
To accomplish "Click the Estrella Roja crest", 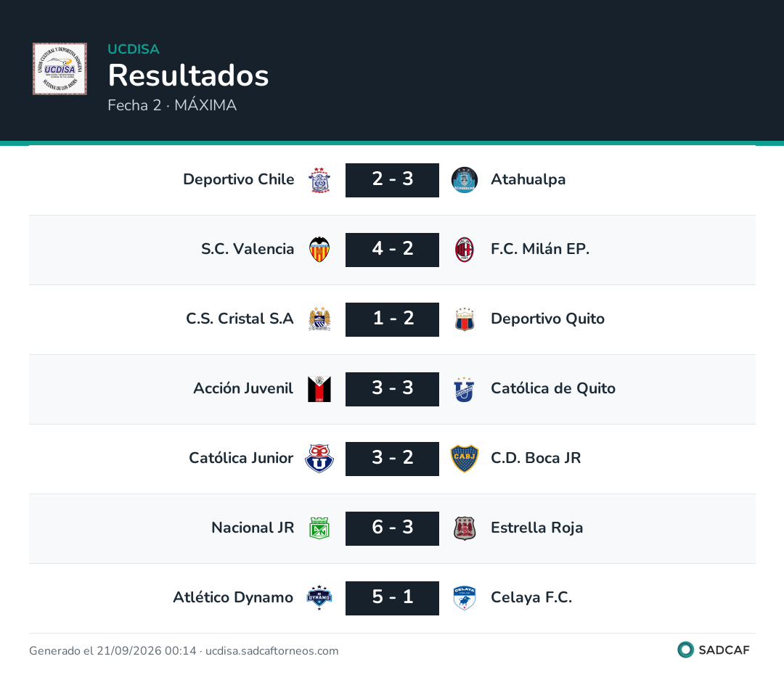I will [x=464, y=528].
